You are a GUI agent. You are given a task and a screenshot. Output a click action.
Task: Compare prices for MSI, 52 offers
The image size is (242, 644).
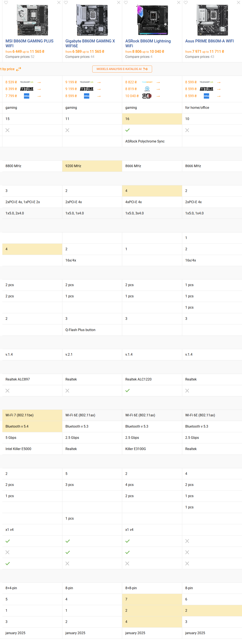coord(20,57)
